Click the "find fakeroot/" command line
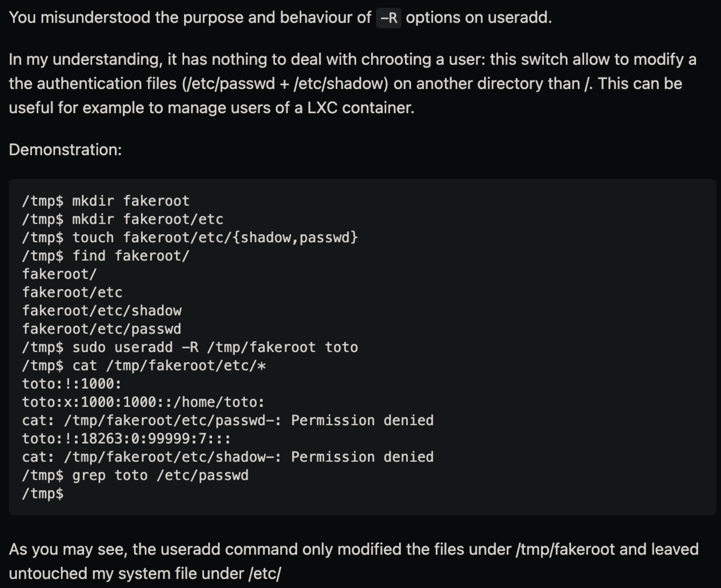 [106, 256]
